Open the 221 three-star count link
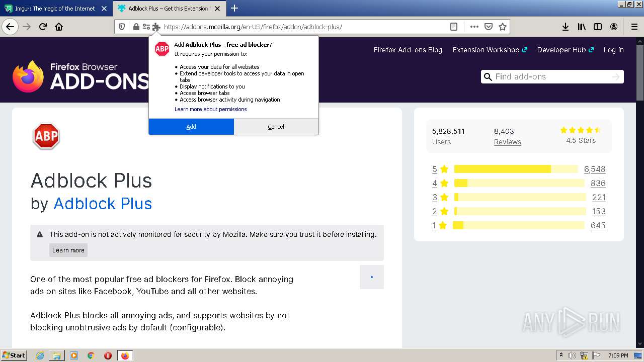 pos(599,198)
